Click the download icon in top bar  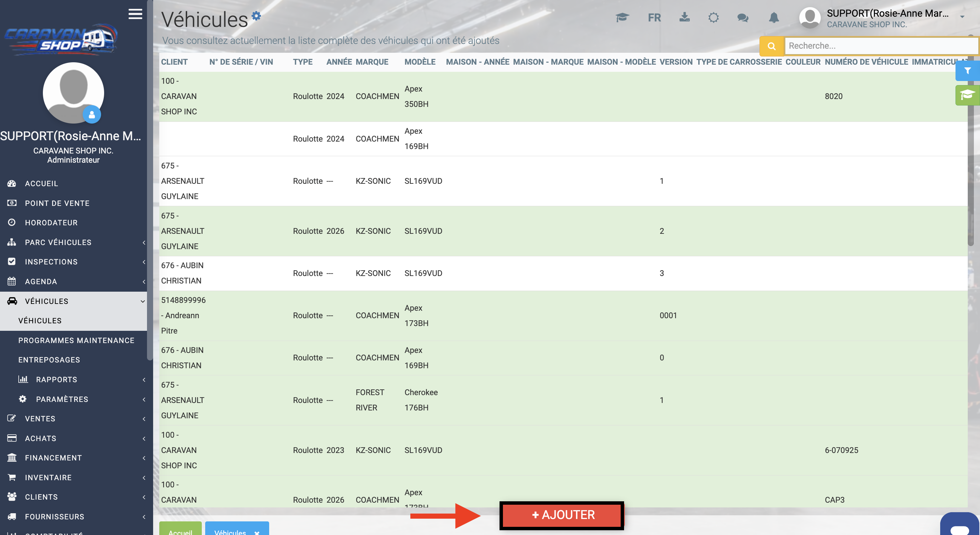pyautogui.click(x=684, y=17)
